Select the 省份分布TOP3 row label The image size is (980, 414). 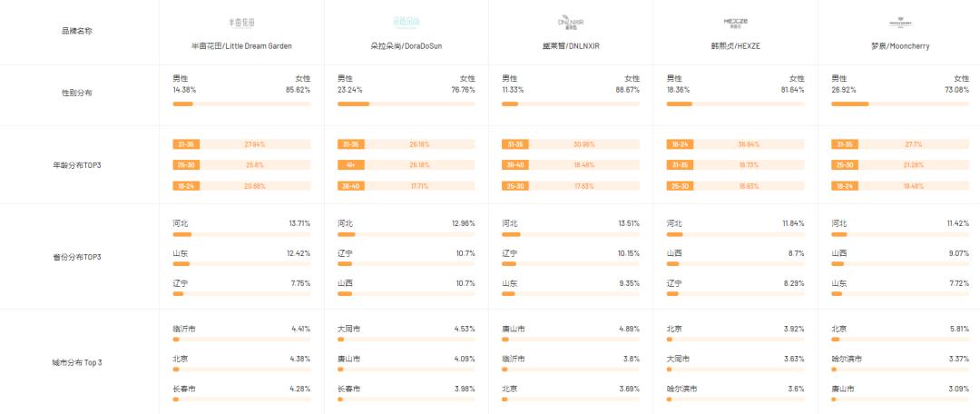pyautogui.click(x=77, y=257)
